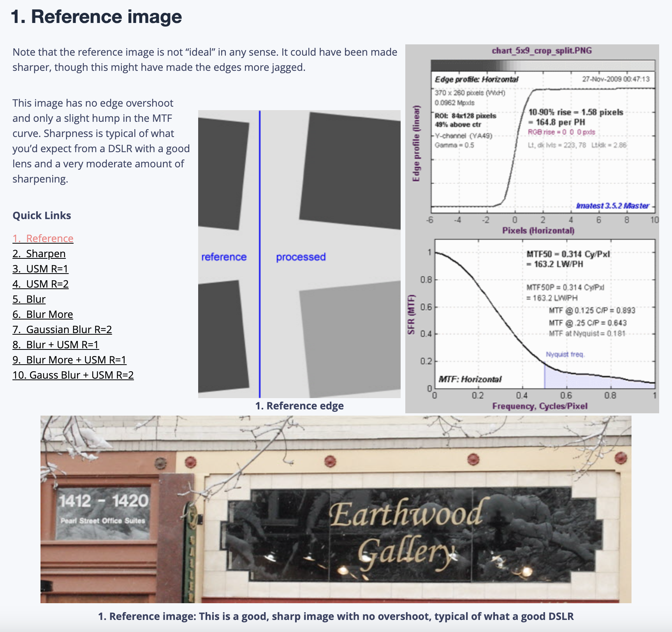Click the "Quick Links" heading
Screen dimensions: 672x632
point(42,215)
